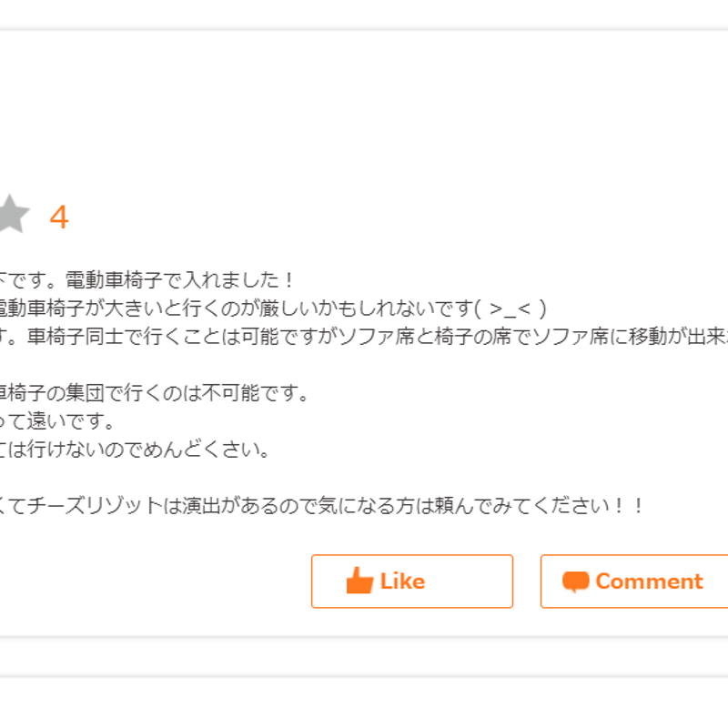Select the orange rating number 4
This screenshot has height=728, width=728.
coord(59,217)
